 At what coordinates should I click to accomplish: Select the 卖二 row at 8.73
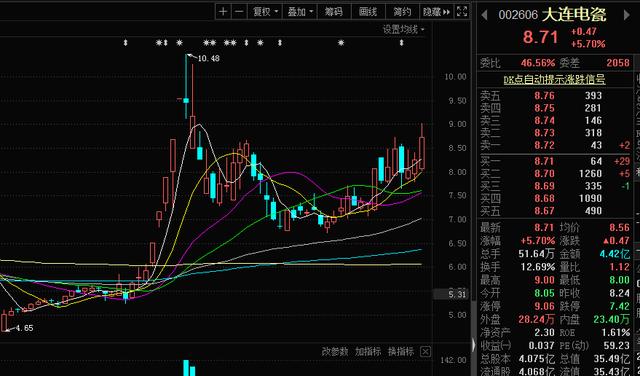(554, 133)
